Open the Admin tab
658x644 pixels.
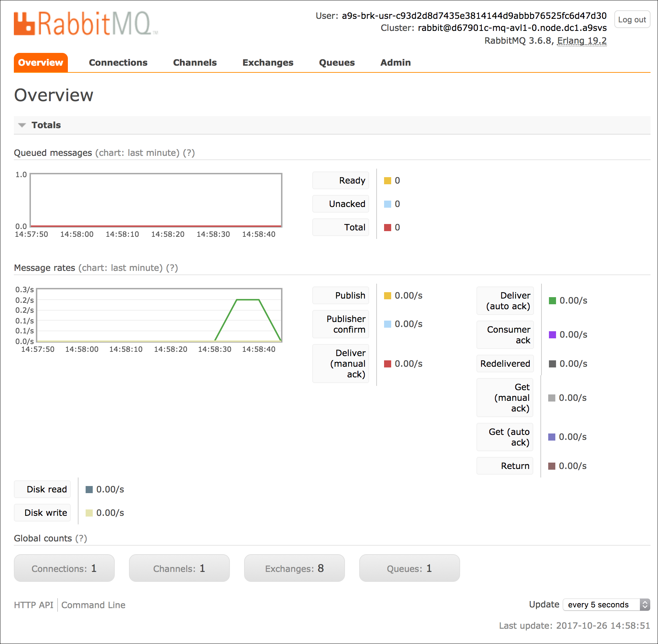click(x=395, y=62)
